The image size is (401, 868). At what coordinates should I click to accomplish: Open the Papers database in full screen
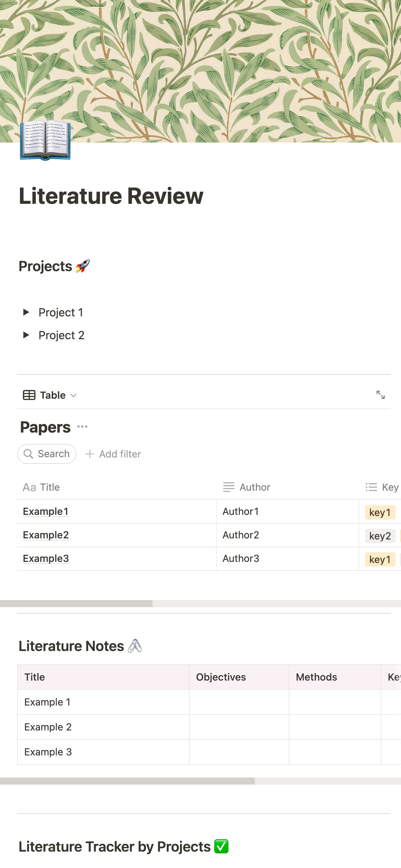tap(381, 395)
